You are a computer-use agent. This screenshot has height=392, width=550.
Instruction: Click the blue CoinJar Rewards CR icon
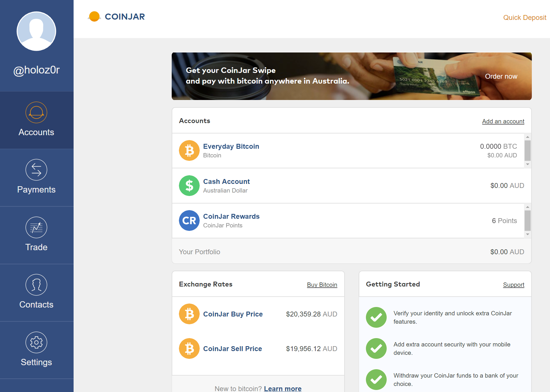pyautogui.click(x=189, y=220)
